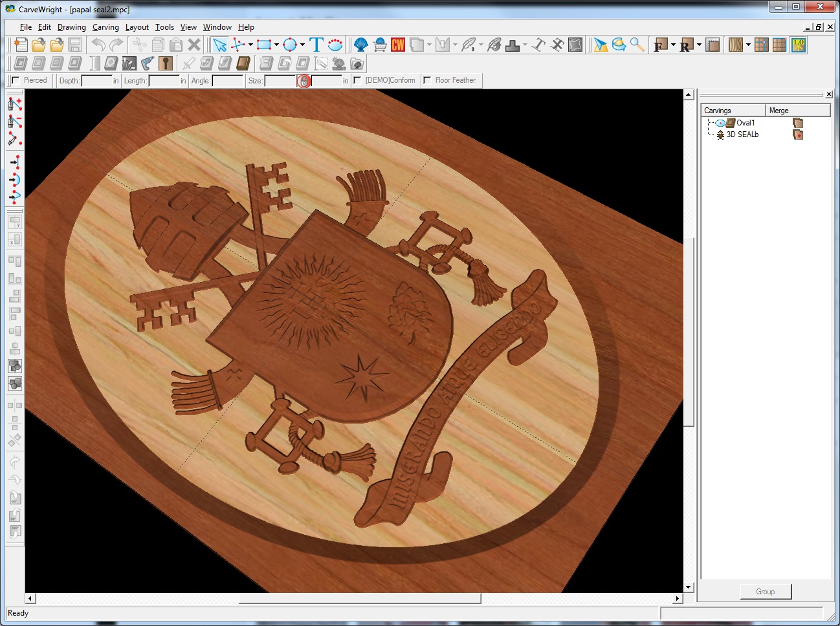840x626 pixels.
Task: Open the wood grain material dropdown
Action: pyautogui.click(x=748, y=45)
